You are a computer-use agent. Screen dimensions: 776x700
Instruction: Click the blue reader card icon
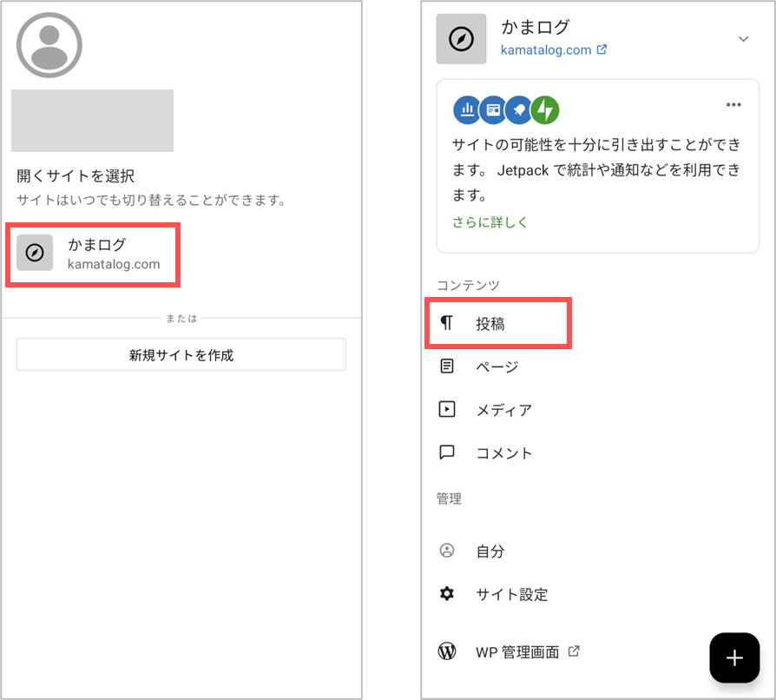click(x=493, y=110)
